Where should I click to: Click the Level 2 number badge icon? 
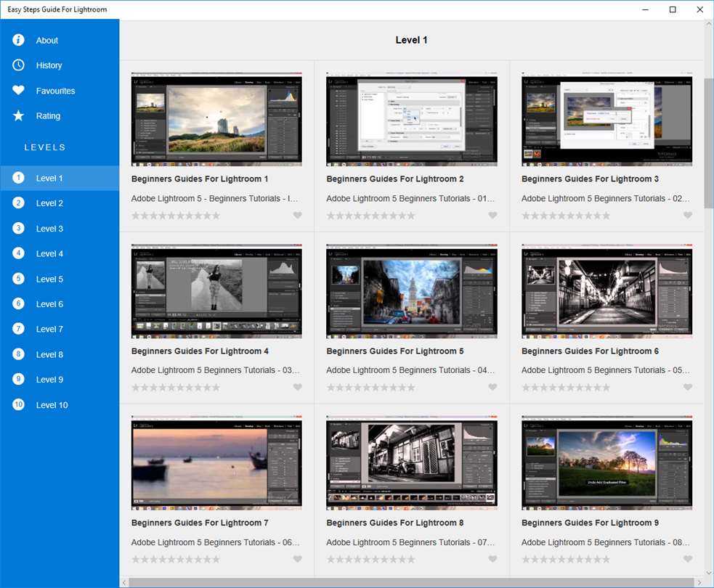tap(19, 203)
